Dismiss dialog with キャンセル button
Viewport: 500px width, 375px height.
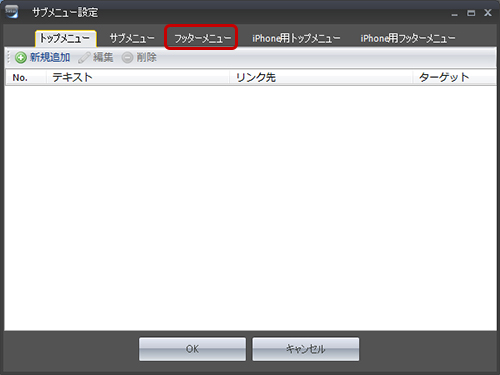(x=306, y=349)
